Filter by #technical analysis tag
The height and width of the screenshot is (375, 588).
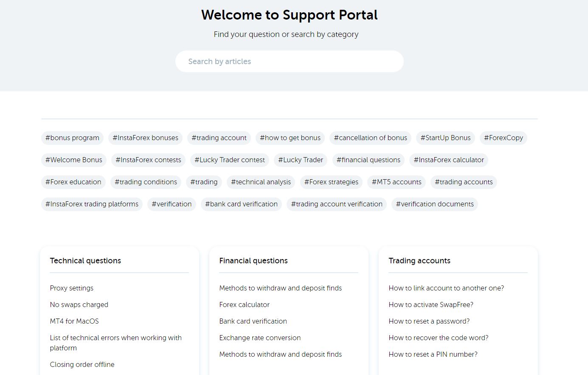click(x=261, y=182)
